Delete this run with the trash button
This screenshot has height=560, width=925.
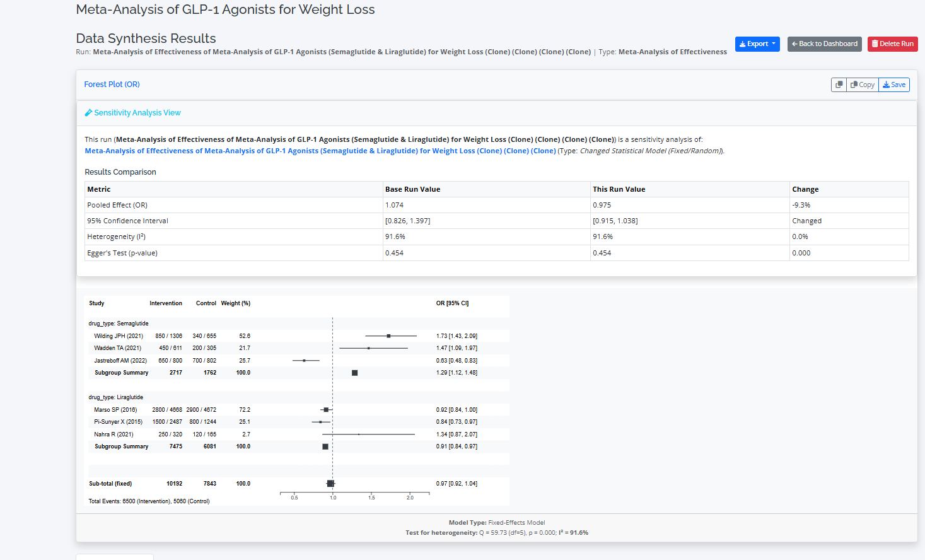pyautogui.click(x=892, y=44)
